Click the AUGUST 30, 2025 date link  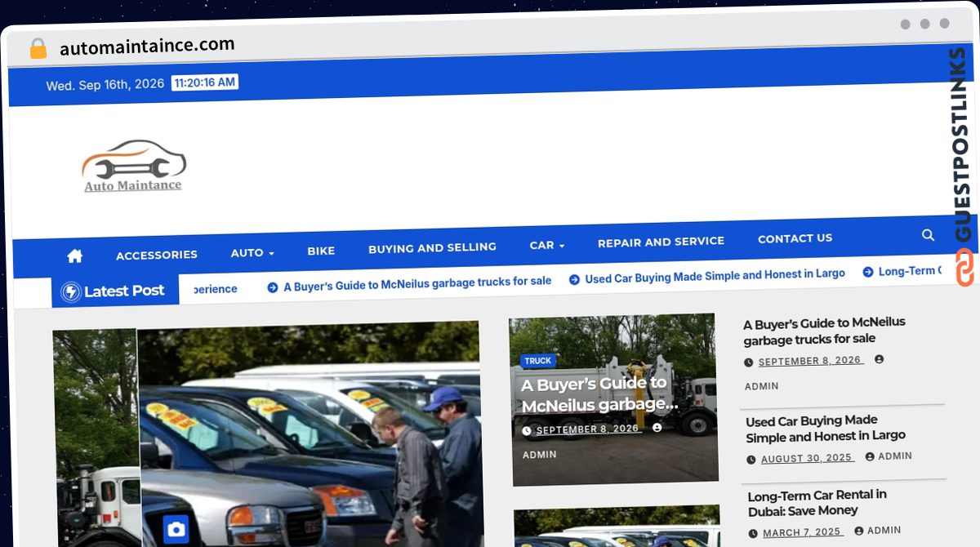click(x=808, y=458)
